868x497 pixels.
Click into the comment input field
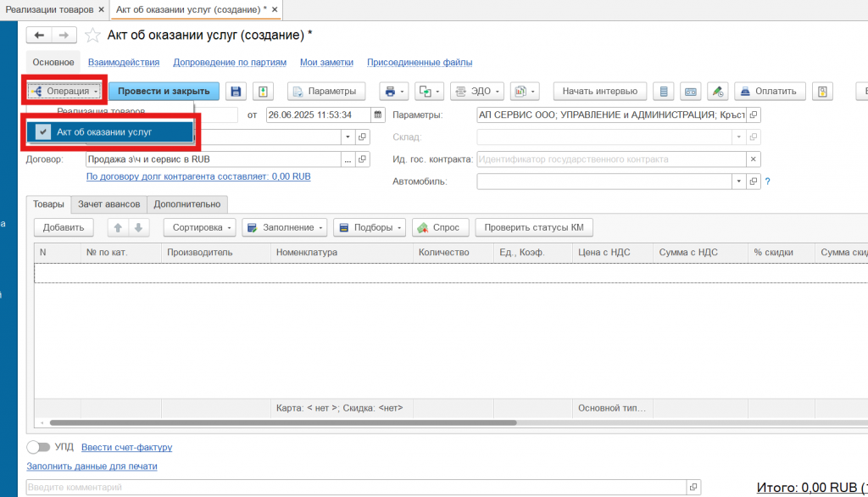coord(356,488)
